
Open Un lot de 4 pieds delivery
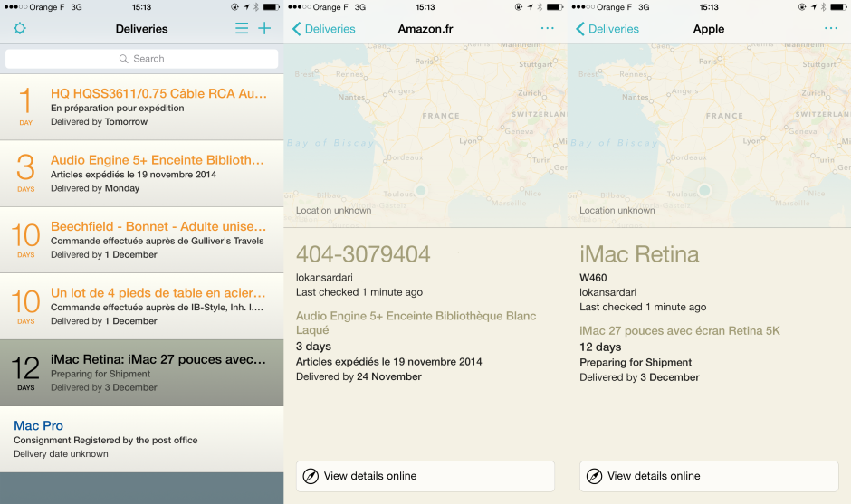[x=141, y=307]
